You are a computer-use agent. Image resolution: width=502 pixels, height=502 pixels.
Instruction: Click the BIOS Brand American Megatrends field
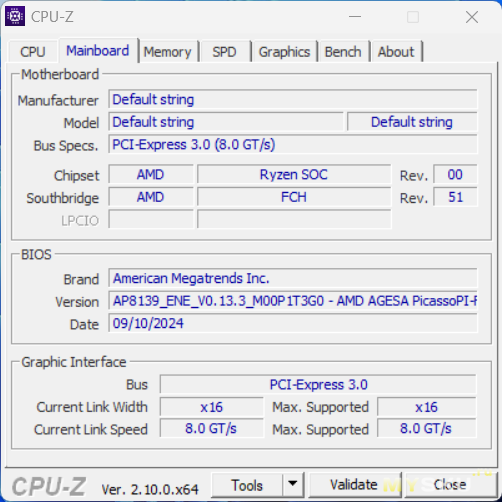[293, 278]
